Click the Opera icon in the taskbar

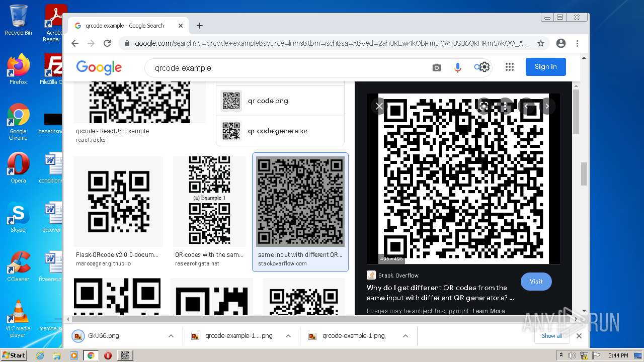tap(108, 355)
